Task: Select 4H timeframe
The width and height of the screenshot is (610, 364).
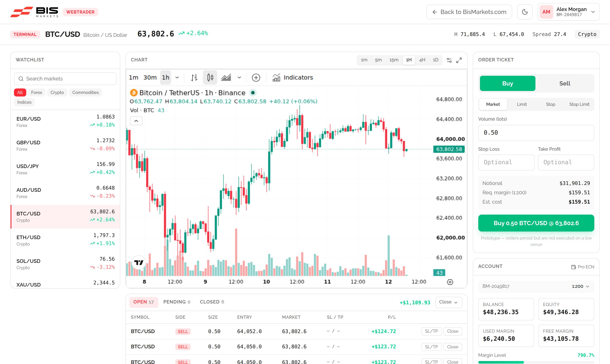Action: pos(422,60)
